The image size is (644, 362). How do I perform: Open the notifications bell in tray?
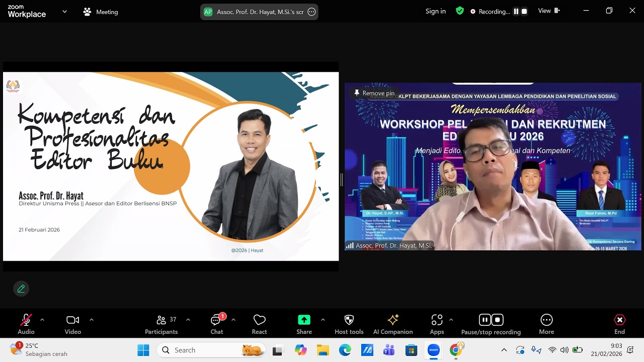631,350
